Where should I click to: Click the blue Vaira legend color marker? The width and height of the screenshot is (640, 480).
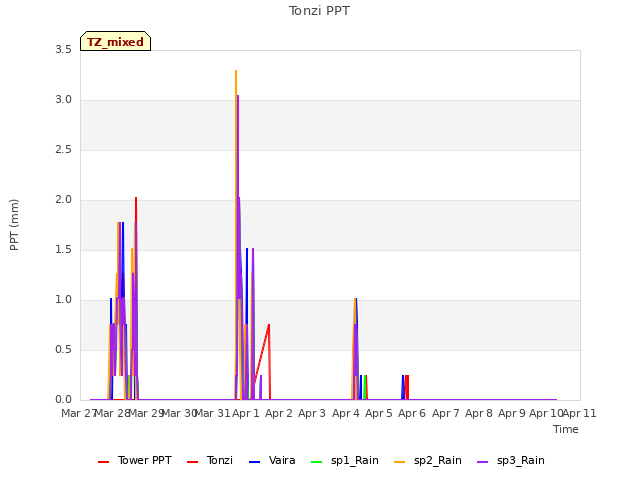[254, 462]
